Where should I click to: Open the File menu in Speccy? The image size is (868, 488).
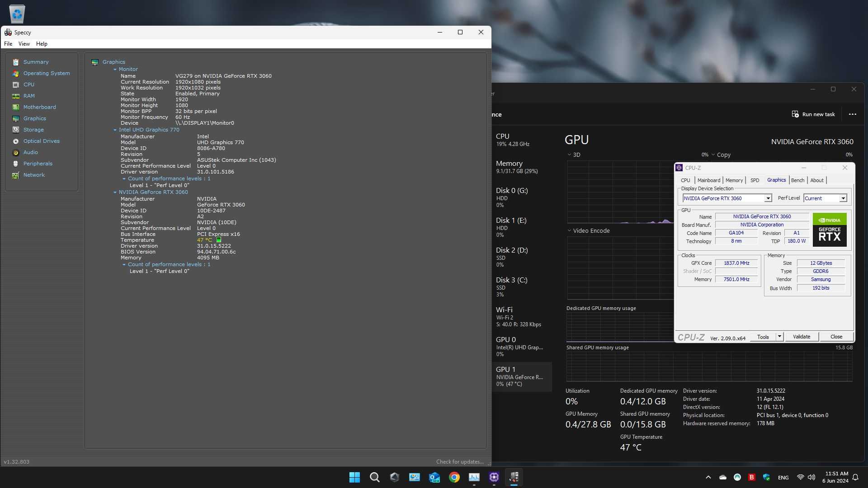tap(8, 44)
